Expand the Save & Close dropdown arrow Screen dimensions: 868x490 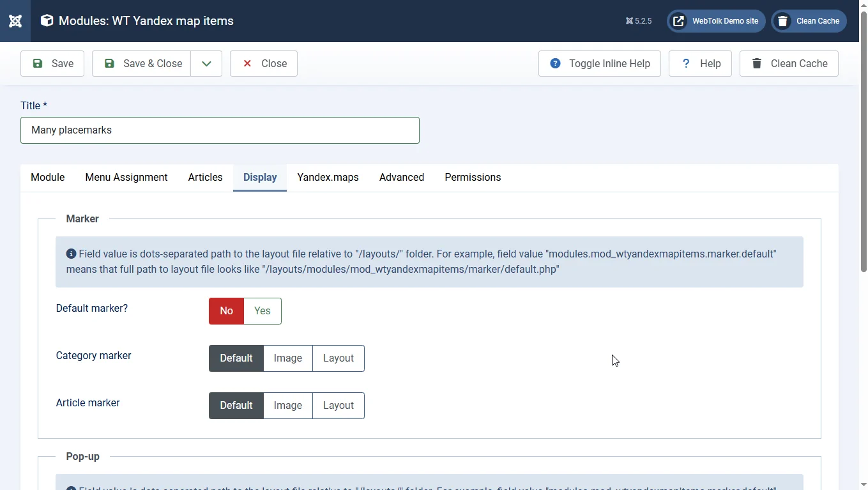pos(206,63)
